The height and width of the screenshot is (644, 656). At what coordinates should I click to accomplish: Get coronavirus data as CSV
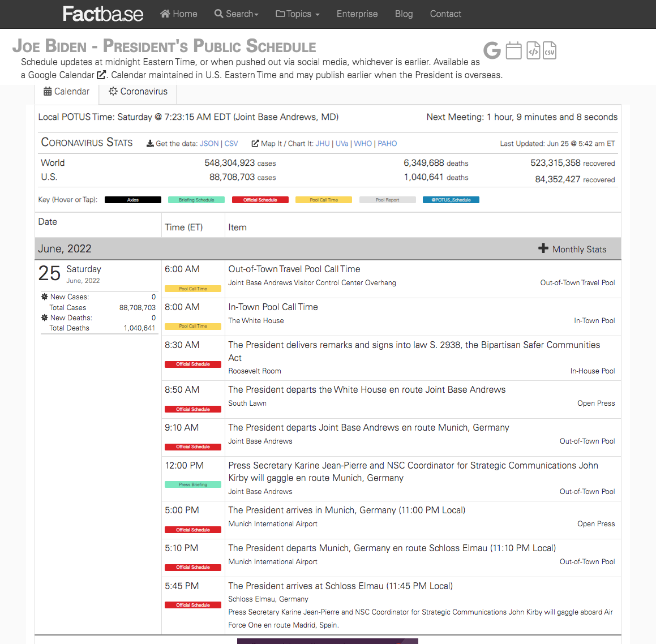[231, 143]
